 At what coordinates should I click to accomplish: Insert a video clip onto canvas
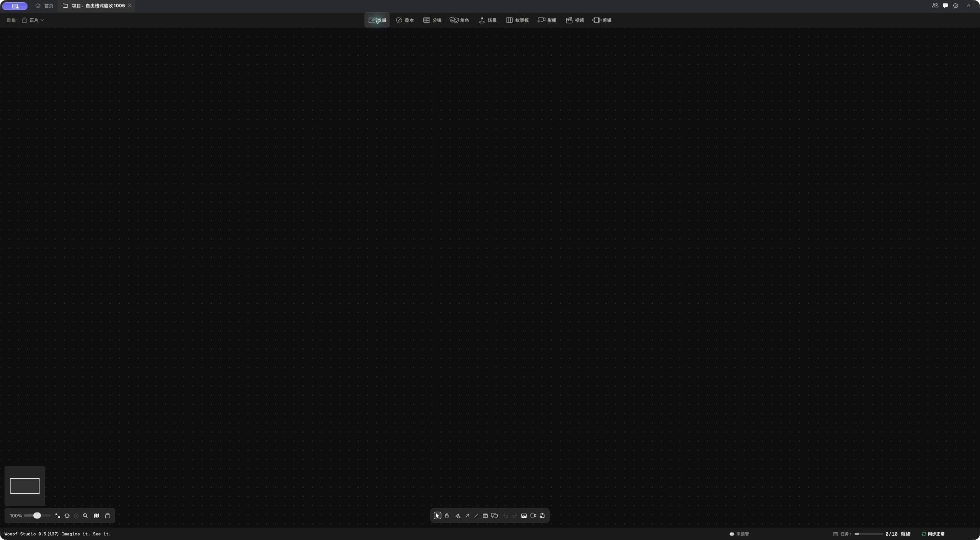(533, 515)
